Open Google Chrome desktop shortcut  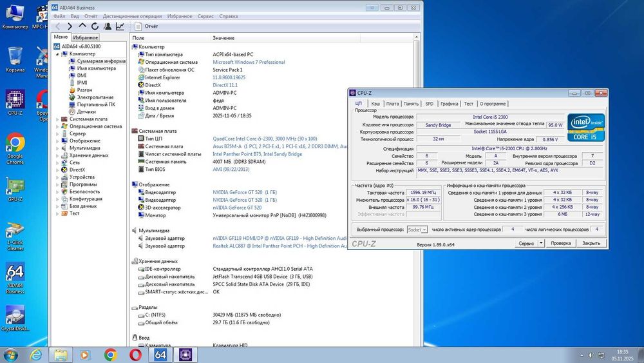(15, 148)
